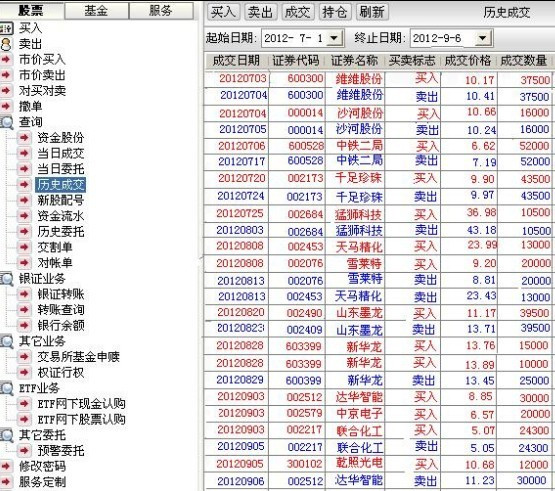Click the magnifier icon beside ETF业务
Screen dimensions: 555x491
point(7,388)
